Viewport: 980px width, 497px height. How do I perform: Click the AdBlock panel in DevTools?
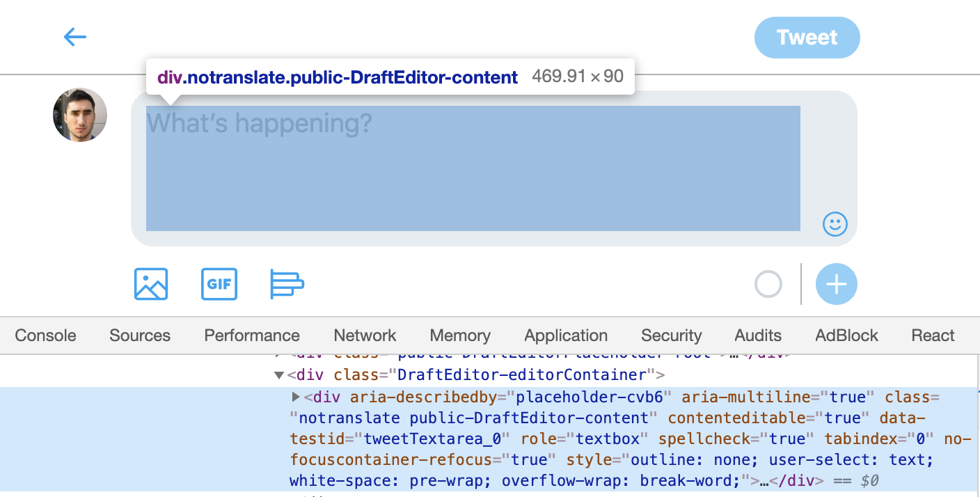click(x=846, y=336)
